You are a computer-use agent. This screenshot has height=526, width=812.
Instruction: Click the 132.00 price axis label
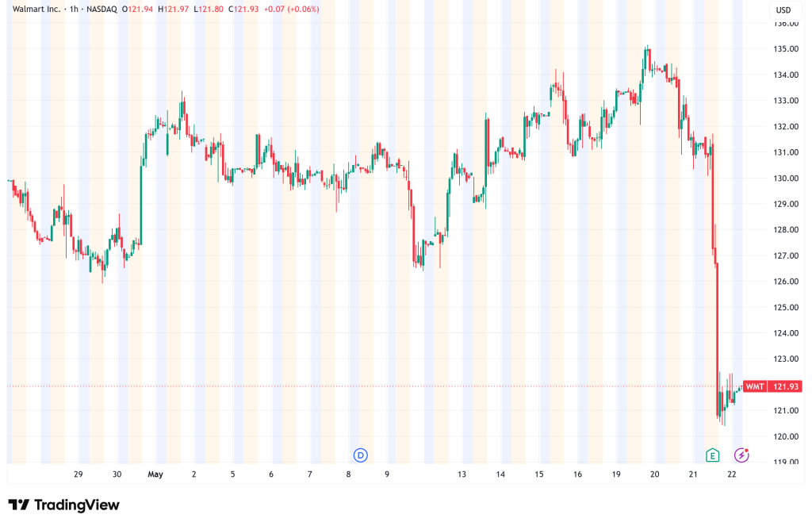(786, 126)
